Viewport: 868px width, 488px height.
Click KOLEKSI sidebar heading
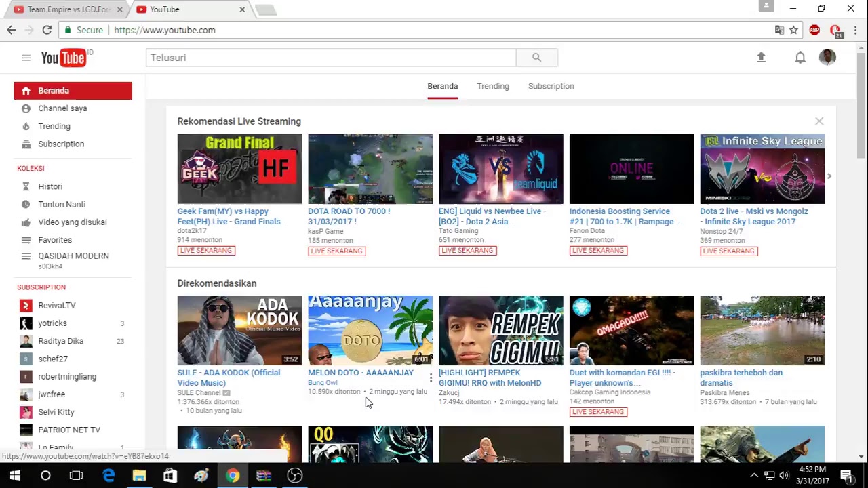coord(31,168)
